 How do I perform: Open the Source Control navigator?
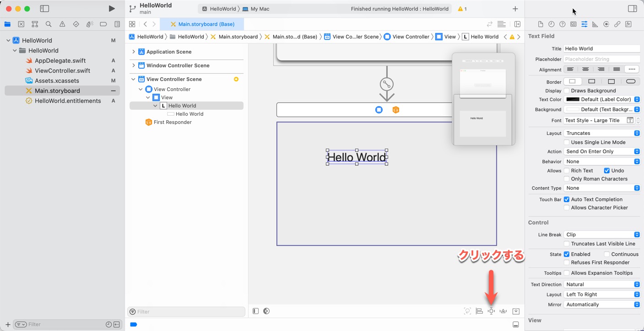point(21,24)
